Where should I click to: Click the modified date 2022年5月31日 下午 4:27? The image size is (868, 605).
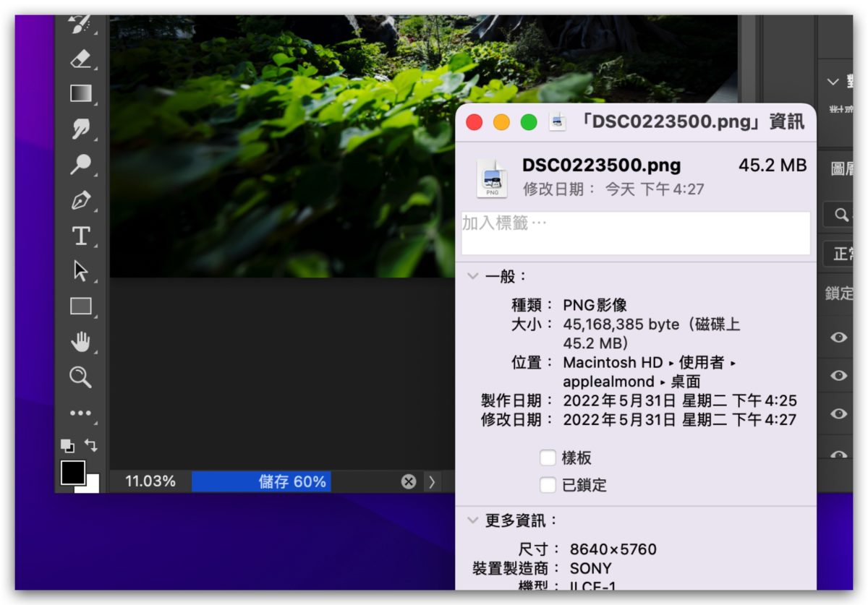(680, 419)
